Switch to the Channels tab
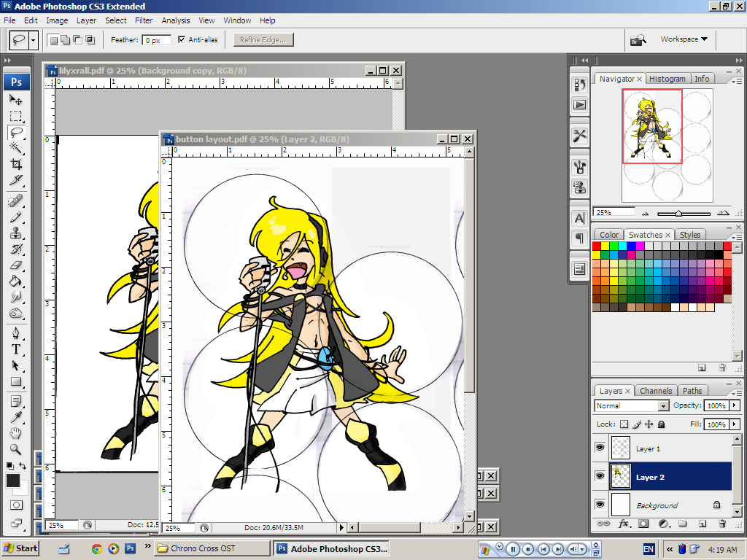Viewport: 747px width, 560px height. pos(656,391)
